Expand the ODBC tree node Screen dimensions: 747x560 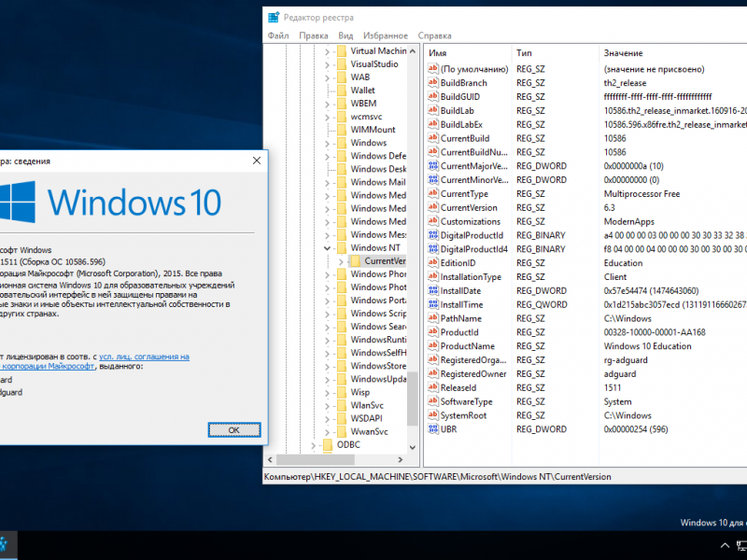click(314, 445)
